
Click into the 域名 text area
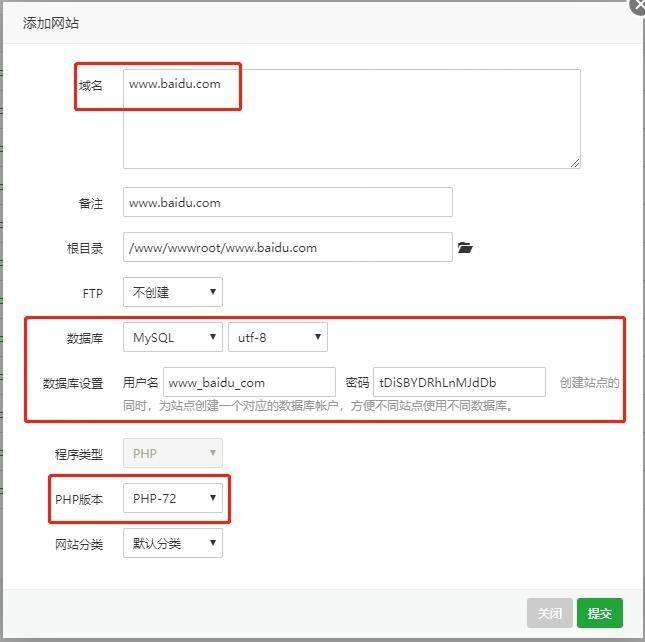pos(351,118)
